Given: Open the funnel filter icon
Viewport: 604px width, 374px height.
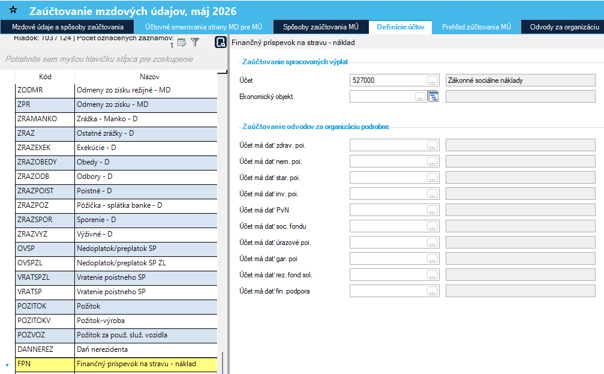Looking at the screenshot, I should (x=195, y=42).
